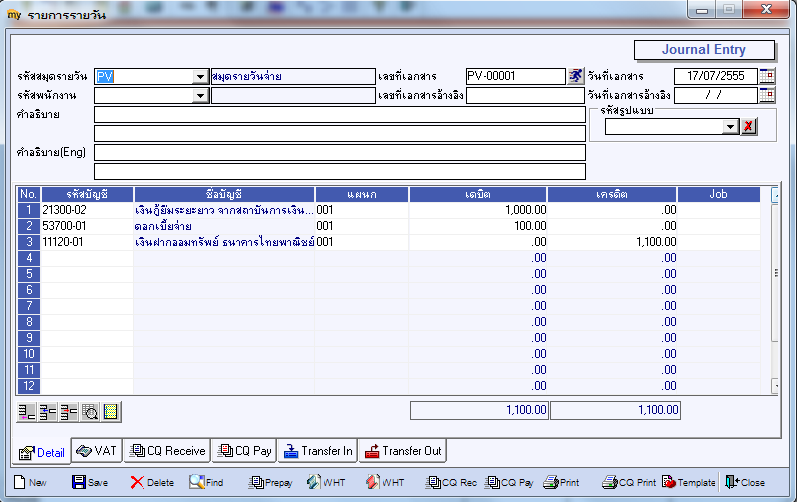Expand the journal book code dropdown

pyautogui.click(x=200, y=77)
